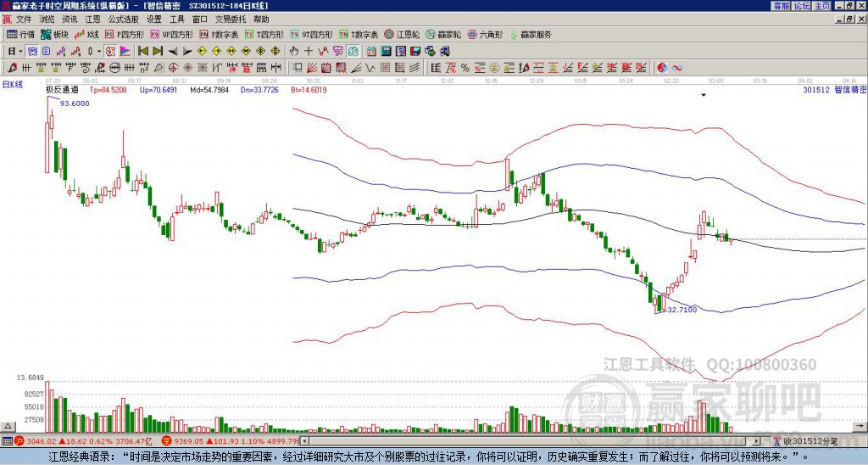
Task: Click the 日K线 chart label
Action: click(13, 84)
